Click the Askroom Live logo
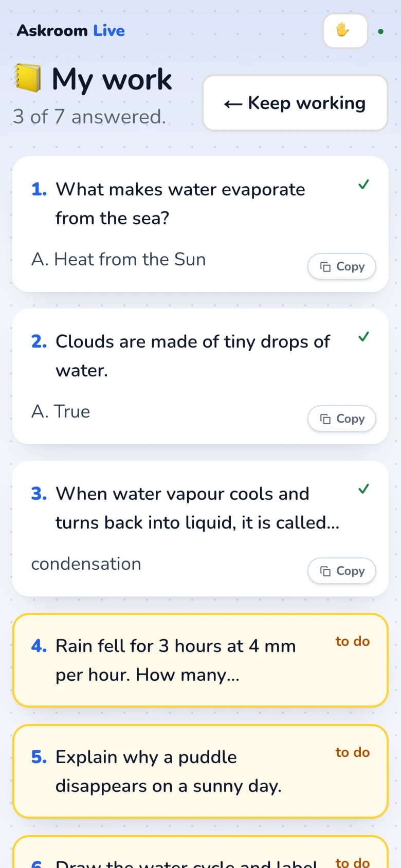The width and height of the screenshot is (401, 868). pos(71,31)
